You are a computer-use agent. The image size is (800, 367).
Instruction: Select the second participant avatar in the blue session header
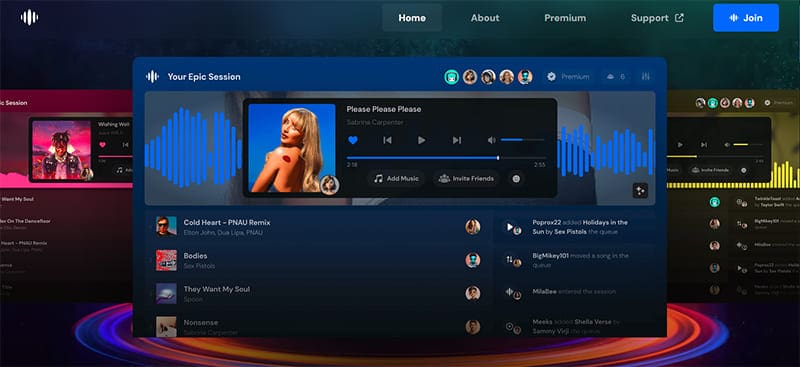coord(470,77)
